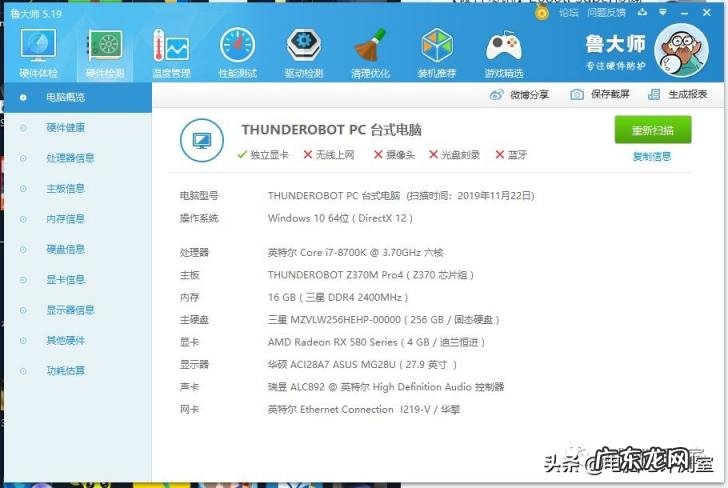Open the title bar dropdown menu arrow
This screenshot has width=728, height=488.
tap(663, 12)
